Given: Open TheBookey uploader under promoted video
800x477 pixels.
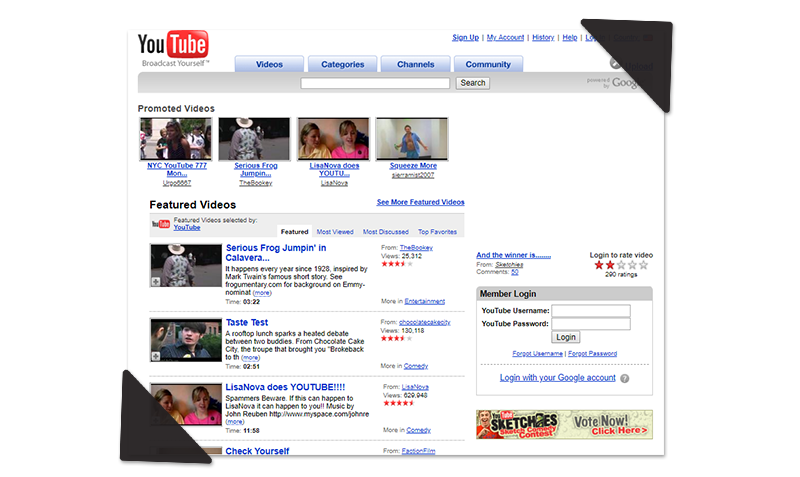Looking at the screenshot, I should (256, 183).
